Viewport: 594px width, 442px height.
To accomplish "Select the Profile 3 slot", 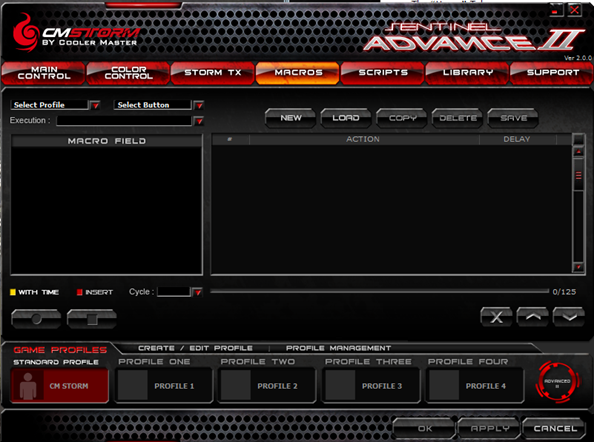I will (372, 386).
